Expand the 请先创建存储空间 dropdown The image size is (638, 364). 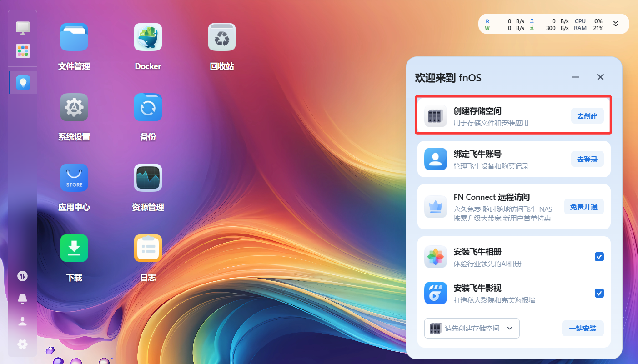(472, 328)
